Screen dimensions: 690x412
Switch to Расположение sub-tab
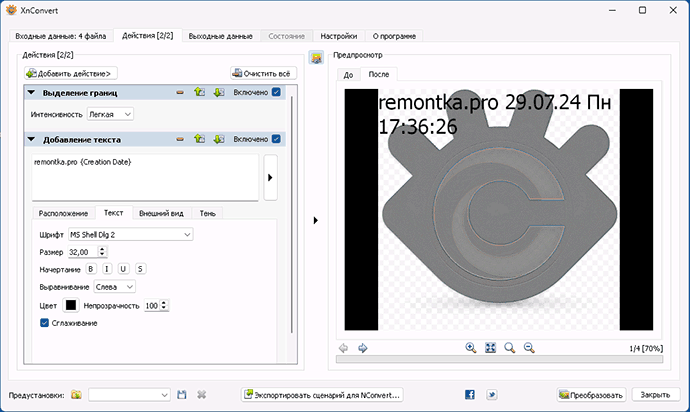click(x=63, y=213)
